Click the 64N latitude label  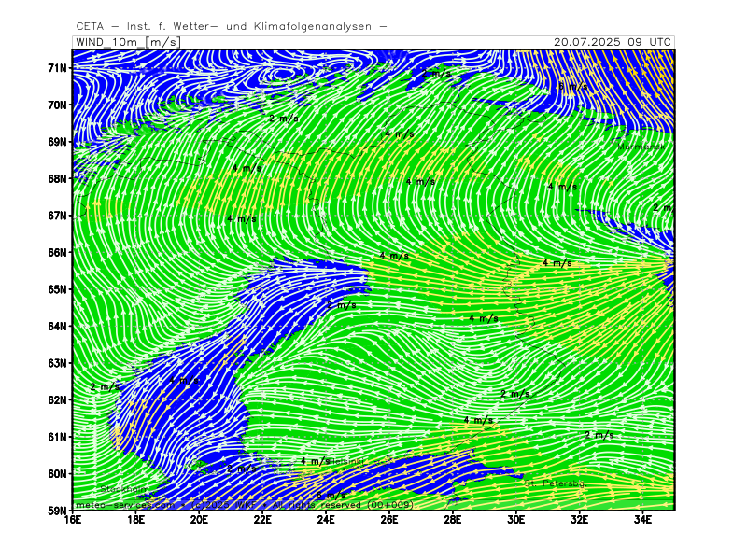point(58,326)
